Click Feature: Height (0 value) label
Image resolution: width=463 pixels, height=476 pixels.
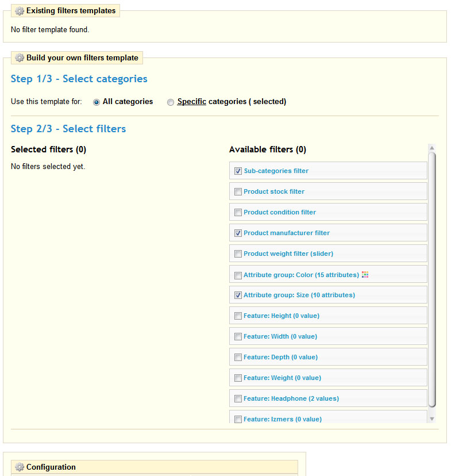tap(281, 316)
